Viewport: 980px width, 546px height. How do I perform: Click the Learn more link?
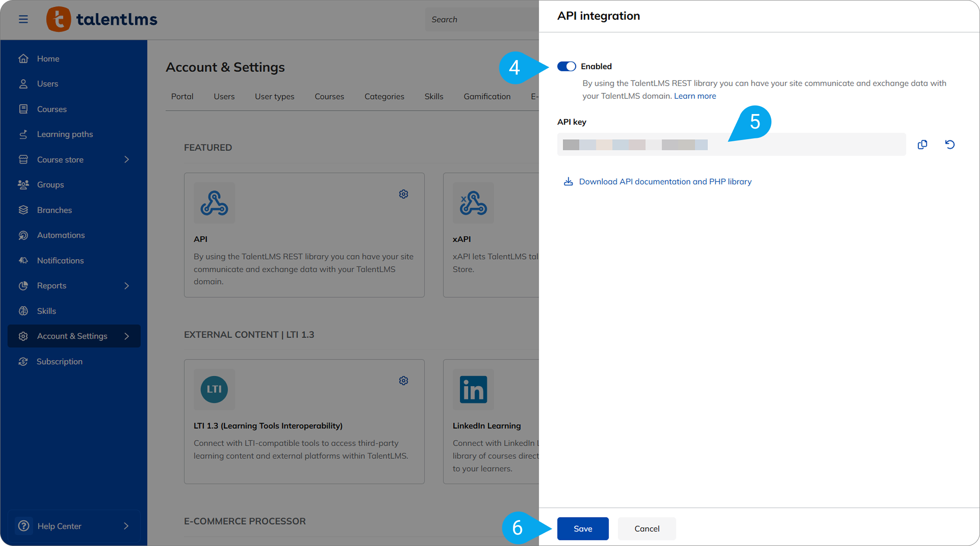click(695, 96)
